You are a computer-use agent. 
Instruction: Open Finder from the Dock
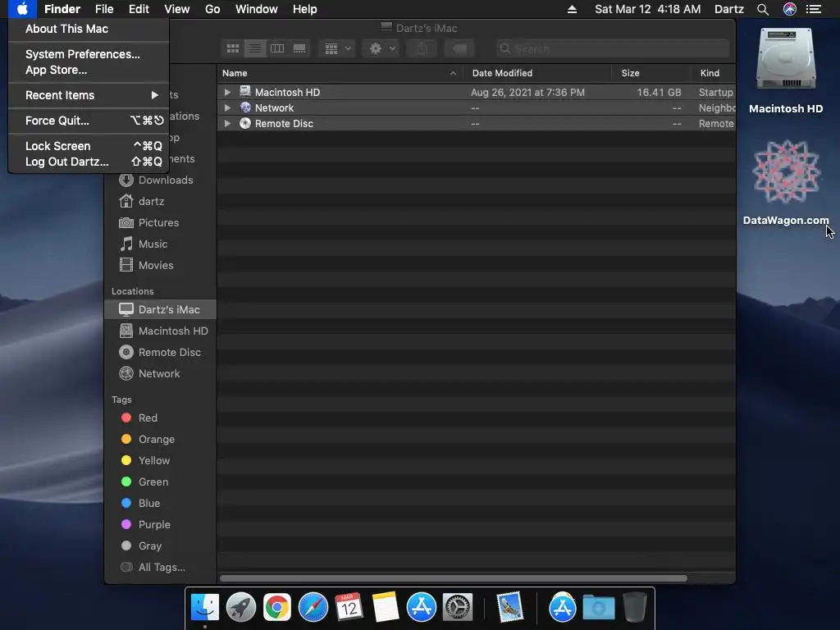[205, 608]
